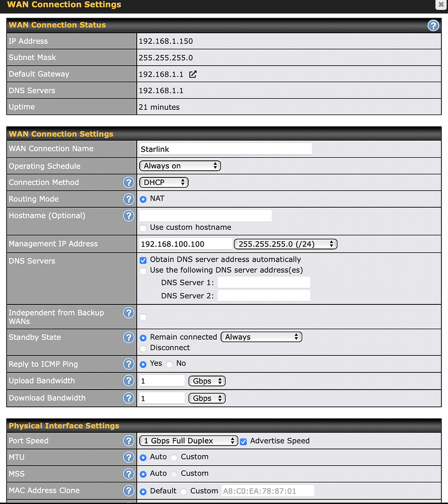The width and height of the screenshot is (448, 504).
Task: Open the Management IP subnet mask dropdown
Action: [x=285, y=243]
